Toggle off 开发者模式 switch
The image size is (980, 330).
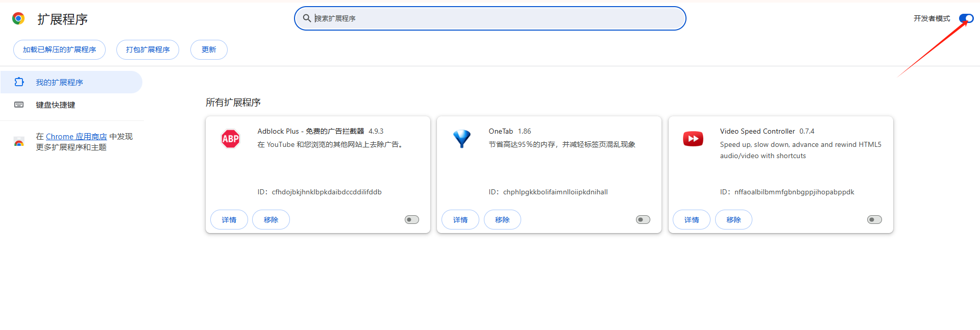click(966, 18)
